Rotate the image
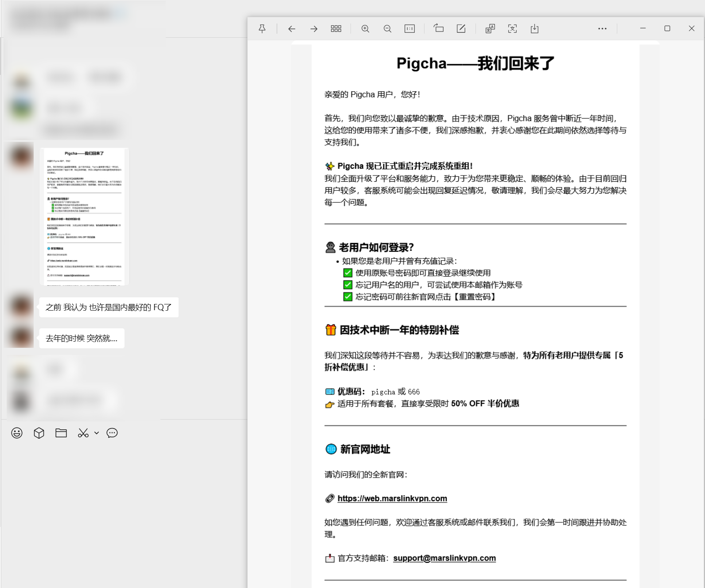Viewport: 705px width, 588px height. click(x=439, y=29)
